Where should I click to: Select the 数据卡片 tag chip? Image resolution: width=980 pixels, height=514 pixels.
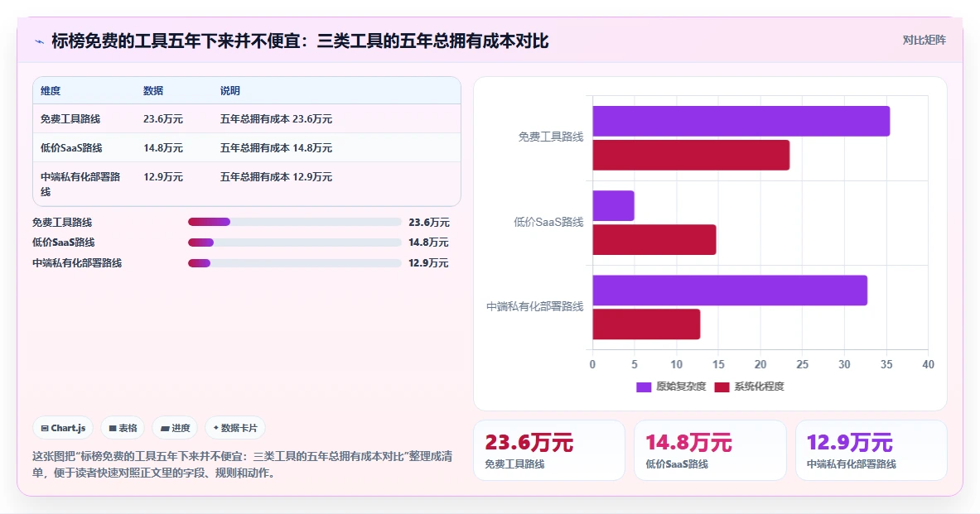tap(235, 428)
